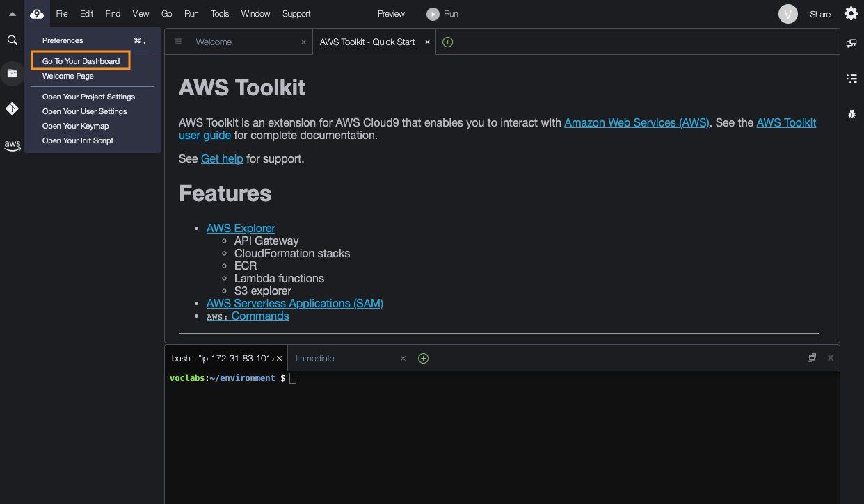Add a new terminal tab with plus icon

[x=423, y=358]
